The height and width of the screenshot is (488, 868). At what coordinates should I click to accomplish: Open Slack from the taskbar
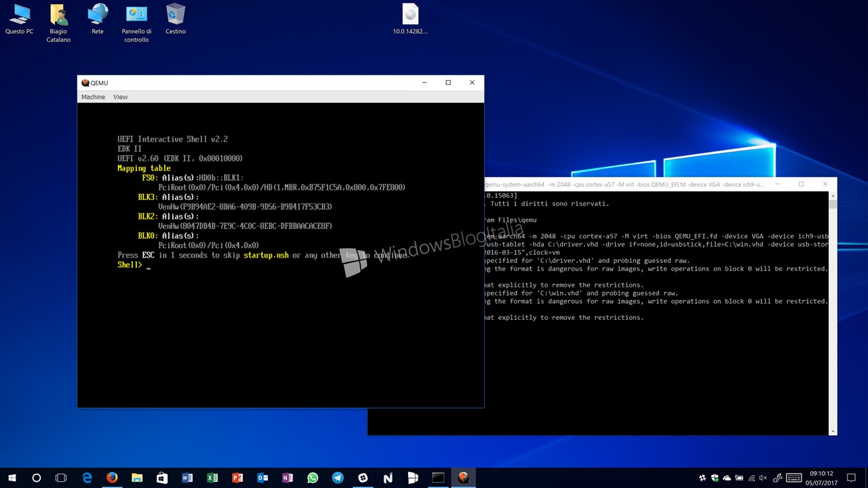[363, 478]
